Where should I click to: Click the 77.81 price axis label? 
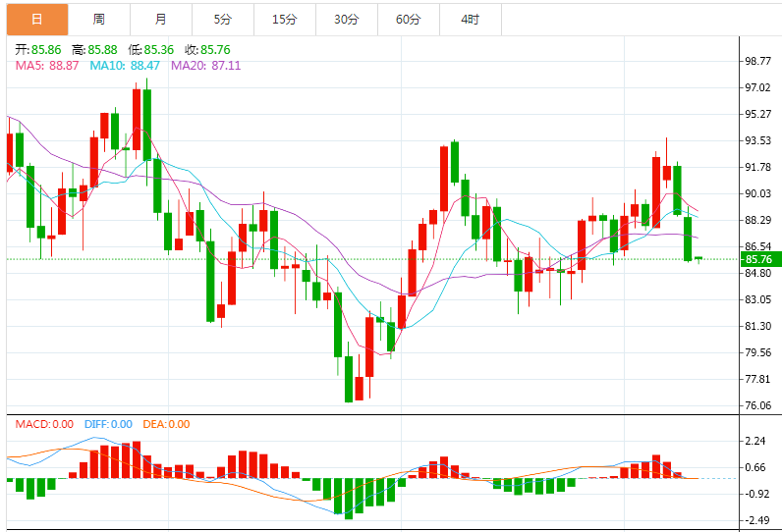point(757,379)
